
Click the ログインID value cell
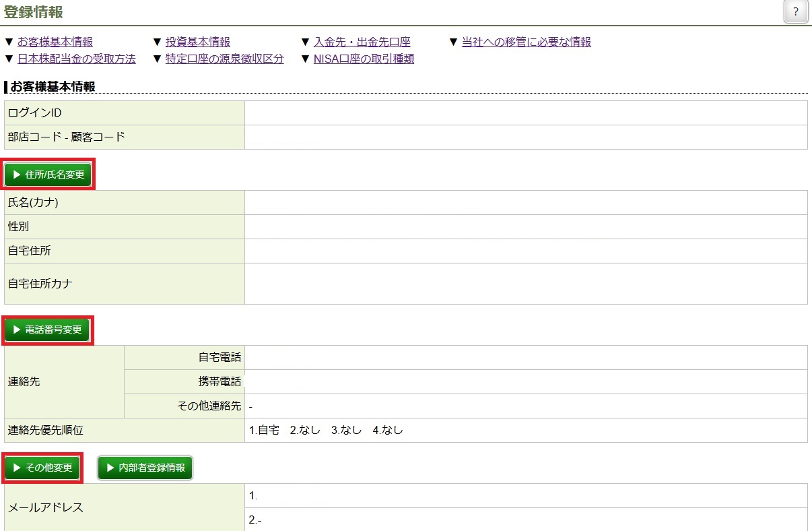pos(525,113)
